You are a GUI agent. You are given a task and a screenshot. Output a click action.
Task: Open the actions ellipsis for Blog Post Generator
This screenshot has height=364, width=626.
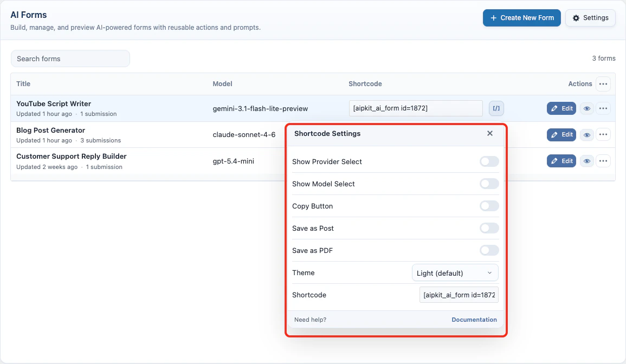tap(603, 134)
